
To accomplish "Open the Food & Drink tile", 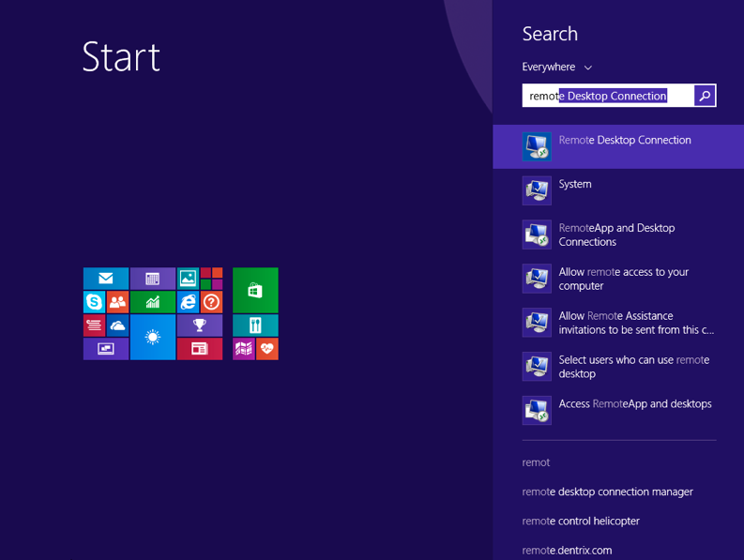I will [x=255, y=325].
